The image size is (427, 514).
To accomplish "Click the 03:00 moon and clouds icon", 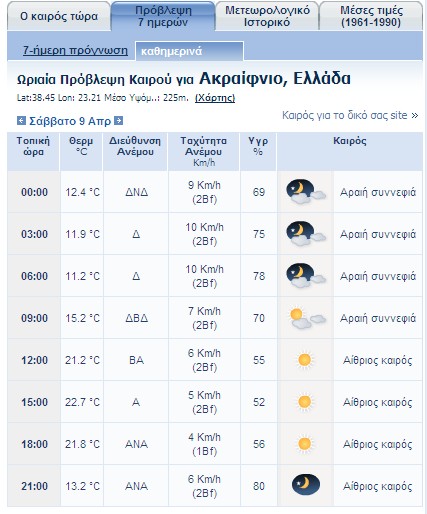I will pos(306,234).
